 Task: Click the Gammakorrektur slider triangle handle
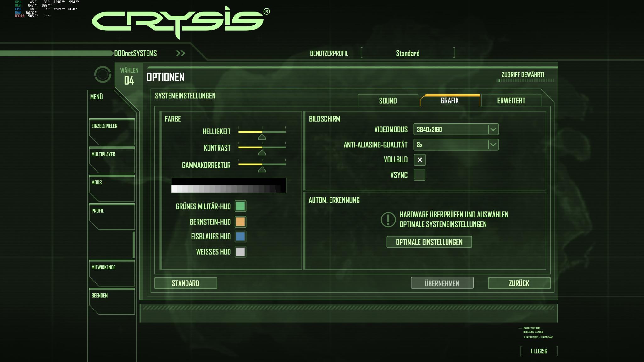pos(262,169)
